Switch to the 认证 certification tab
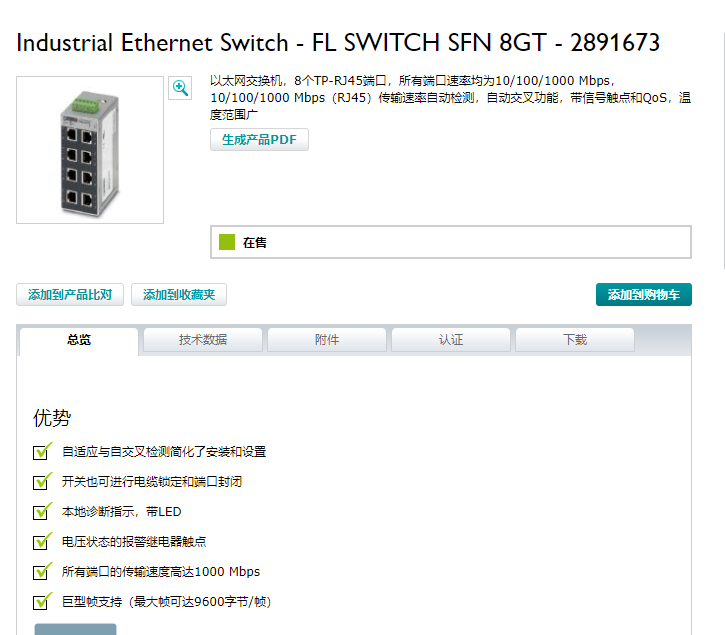This screenshot has height=635, width=725. [451, 340]
